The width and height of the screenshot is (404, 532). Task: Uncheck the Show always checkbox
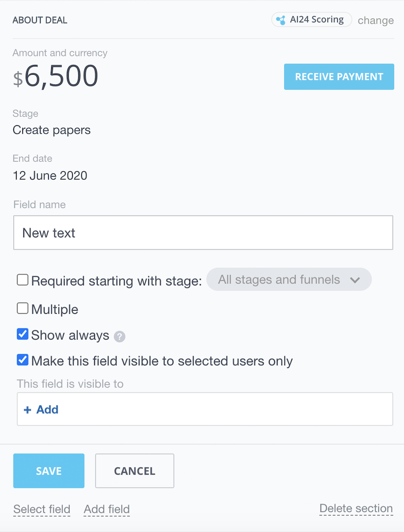click(23, 334)
